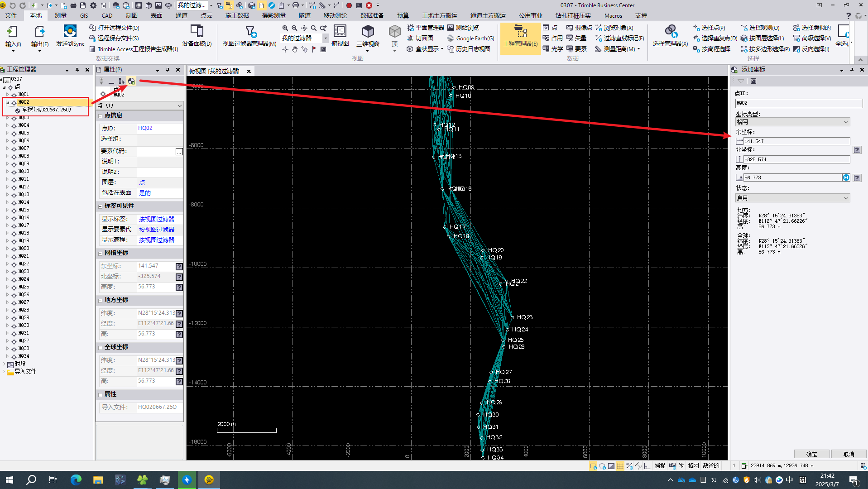
Task: Click the 按图层选择 select by layer icon
Action: tap(762, 38)
